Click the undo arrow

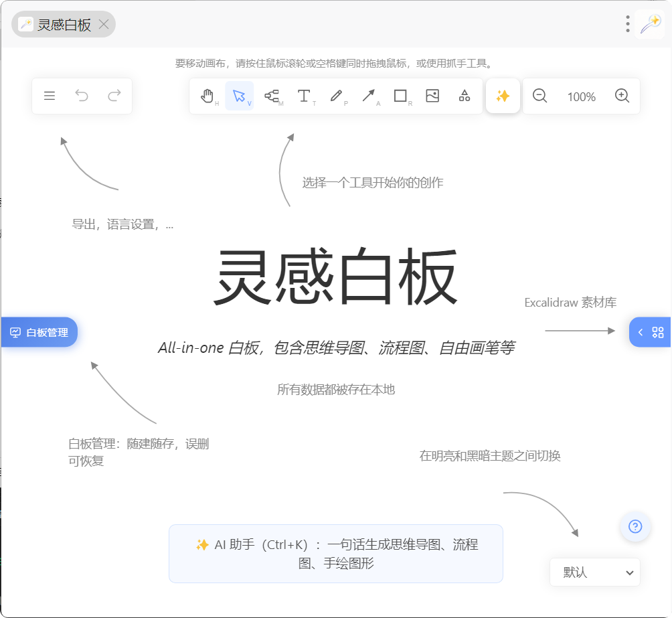(82, 96)
